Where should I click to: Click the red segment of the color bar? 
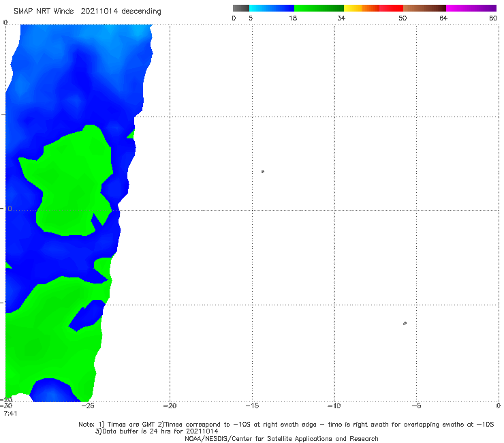391,8
